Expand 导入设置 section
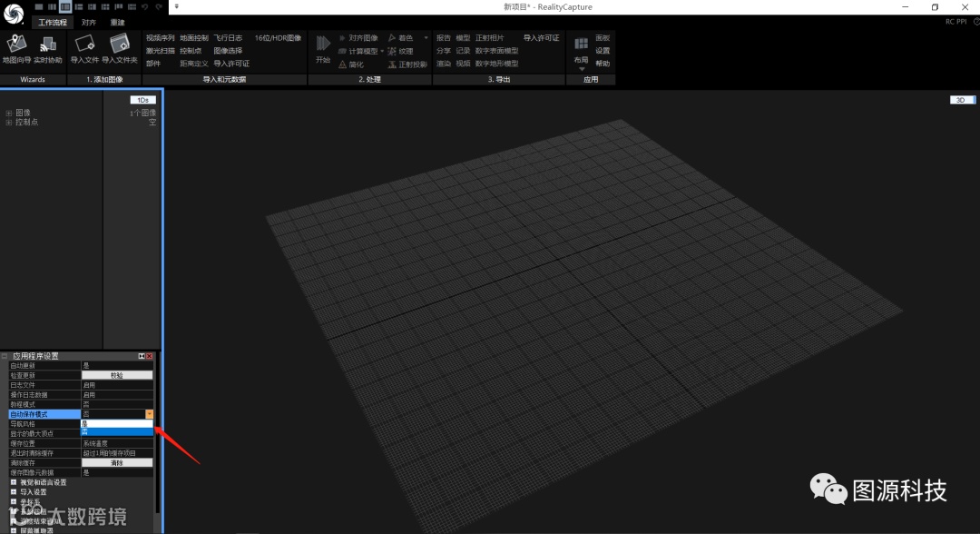This screenshot has height=534, width=980. click(14, 492)
